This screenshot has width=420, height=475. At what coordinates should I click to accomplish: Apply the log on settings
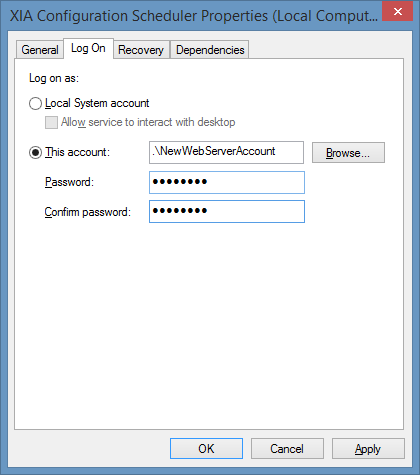point(368,449)
